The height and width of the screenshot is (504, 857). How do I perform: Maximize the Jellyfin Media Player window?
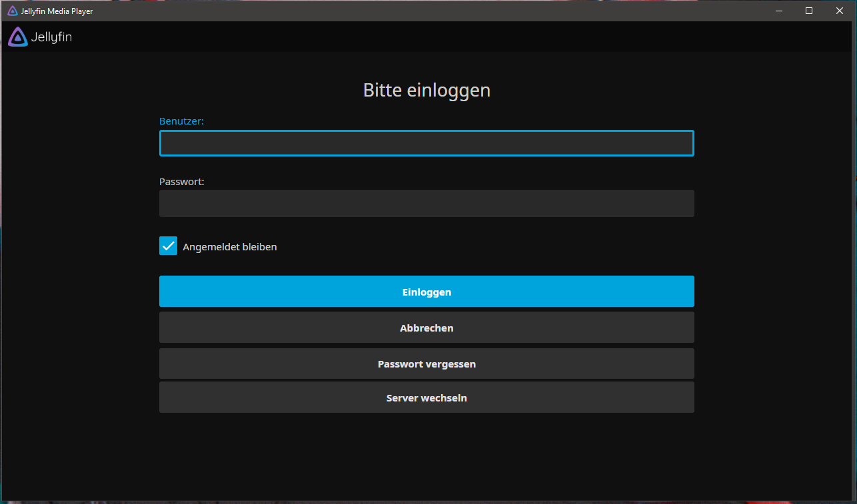pos(809,11)
